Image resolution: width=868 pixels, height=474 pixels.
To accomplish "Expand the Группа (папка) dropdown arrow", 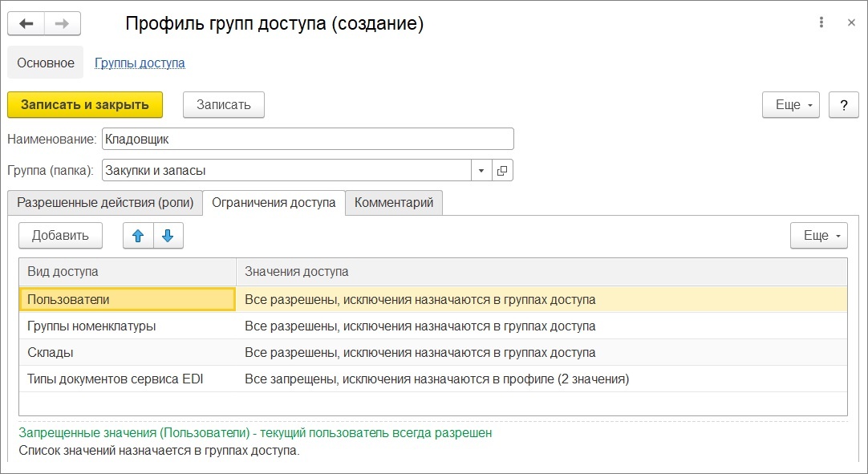I will coord(481,171).
